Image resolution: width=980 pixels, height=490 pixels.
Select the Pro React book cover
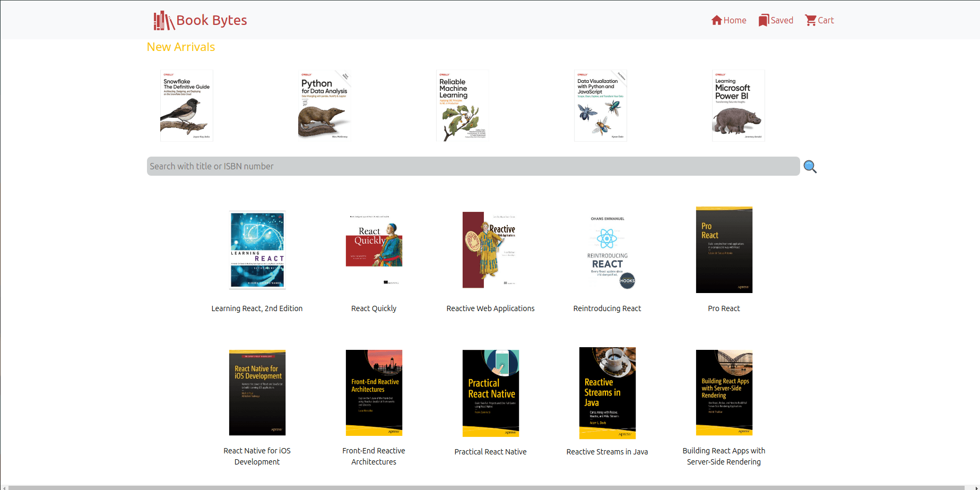724,250
